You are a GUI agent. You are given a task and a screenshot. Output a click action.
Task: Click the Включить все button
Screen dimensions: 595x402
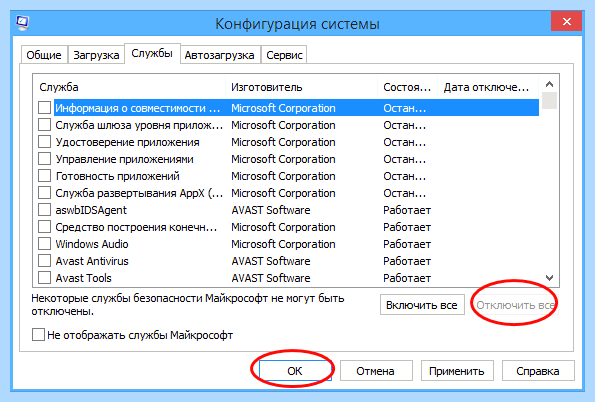[x=422, y=305]
